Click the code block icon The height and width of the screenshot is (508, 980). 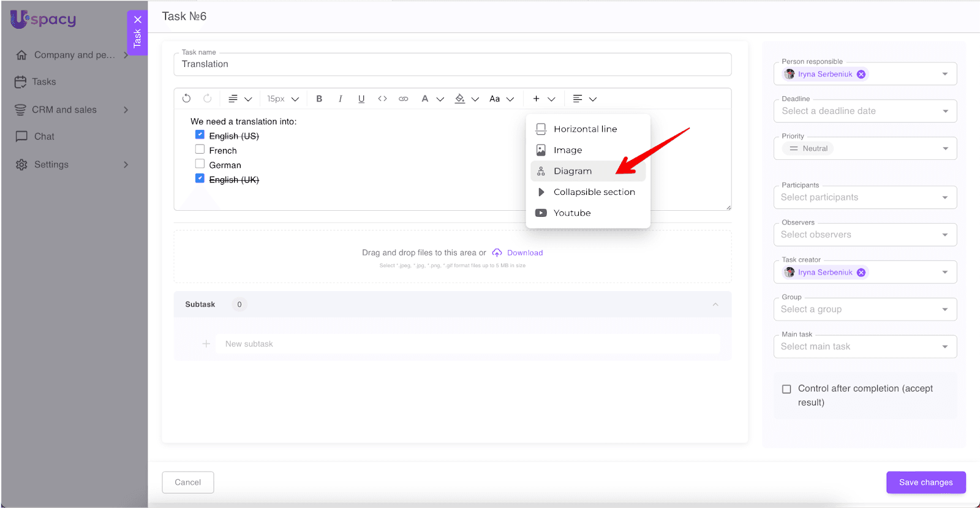coord(382,99)
